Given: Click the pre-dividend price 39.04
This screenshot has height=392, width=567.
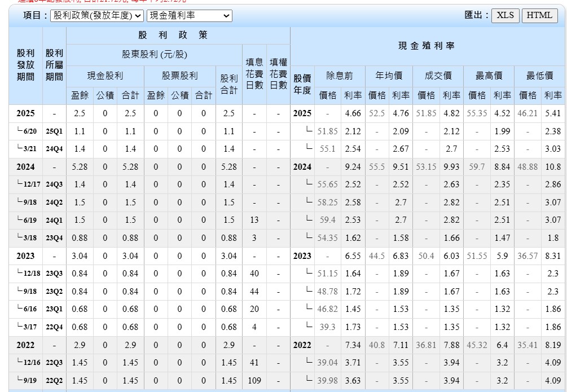Looking at the screenshot, I should [x=328, y=362].
